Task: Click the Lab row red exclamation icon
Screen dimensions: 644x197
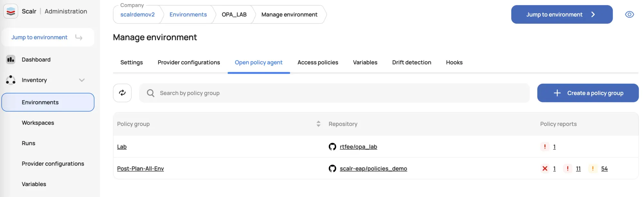Action: [x=545, y=147]
